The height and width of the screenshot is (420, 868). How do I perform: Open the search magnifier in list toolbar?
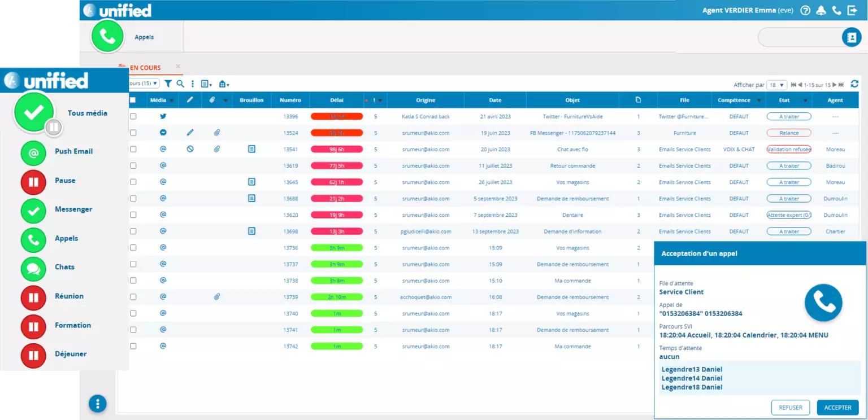pyautogui.click(x=180, y=84)
